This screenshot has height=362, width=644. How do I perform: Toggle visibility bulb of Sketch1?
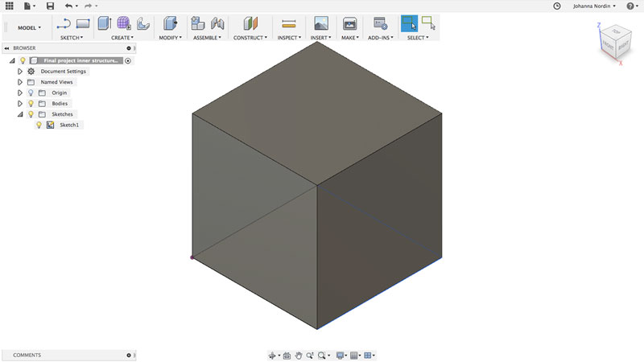pos(39,125)
